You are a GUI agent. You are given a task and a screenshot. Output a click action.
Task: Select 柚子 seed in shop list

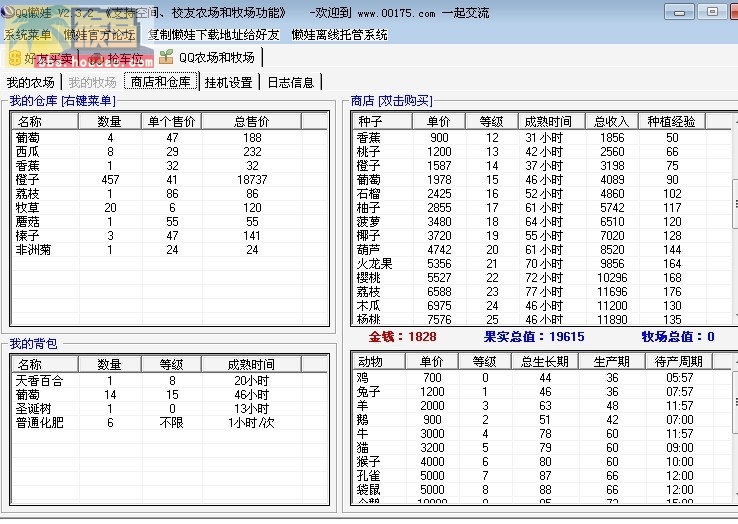[x=541, y=208]
